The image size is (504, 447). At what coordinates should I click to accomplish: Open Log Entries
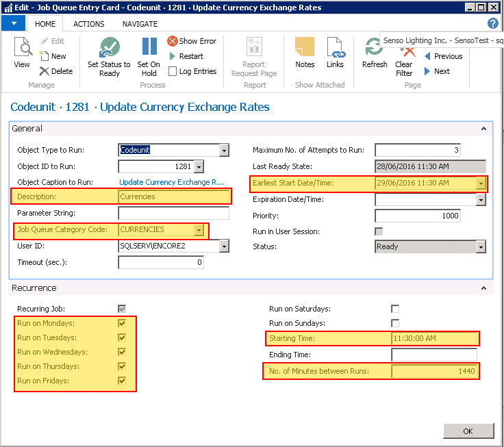click(192, 71)
